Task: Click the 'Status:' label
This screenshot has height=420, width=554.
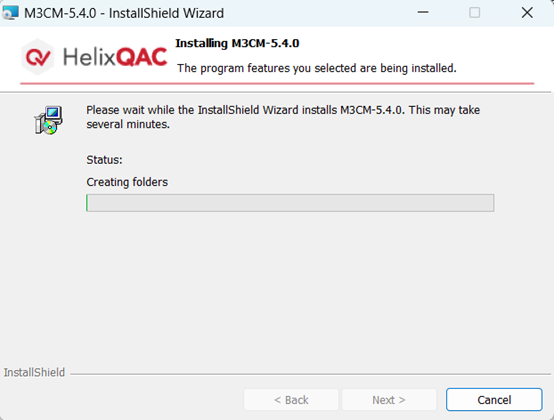Action: [104, 160]
